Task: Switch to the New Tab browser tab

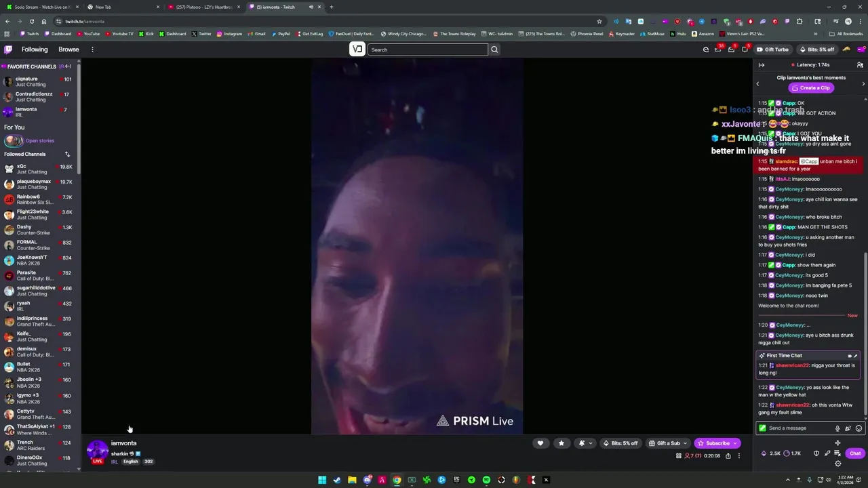Action: coord(123,7)
